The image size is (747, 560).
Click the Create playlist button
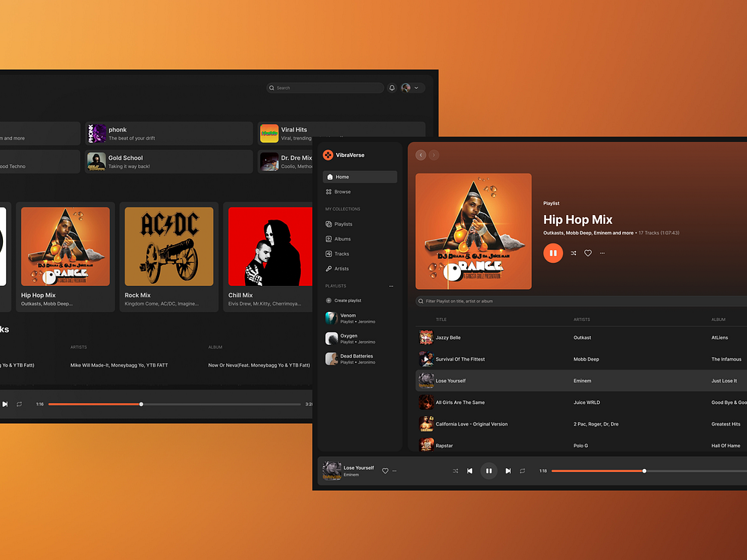(x=346, y=299)
